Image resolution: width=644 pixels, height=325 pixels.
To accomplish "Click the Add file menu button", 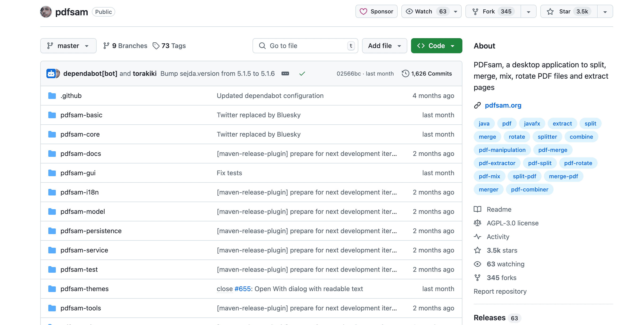I will pyautogui.click(x=383, y=46).
